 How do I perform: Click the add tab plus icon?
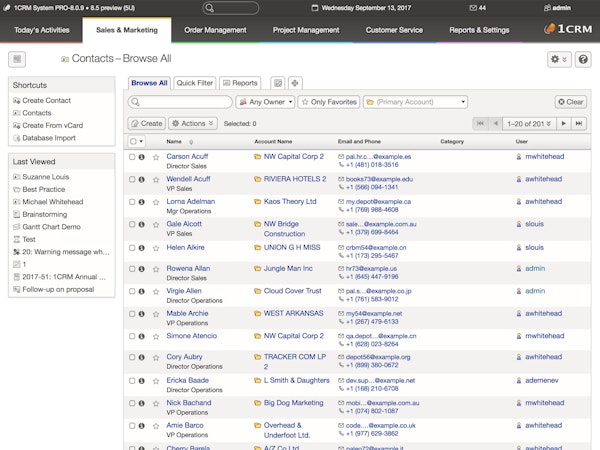coord(295,83)
